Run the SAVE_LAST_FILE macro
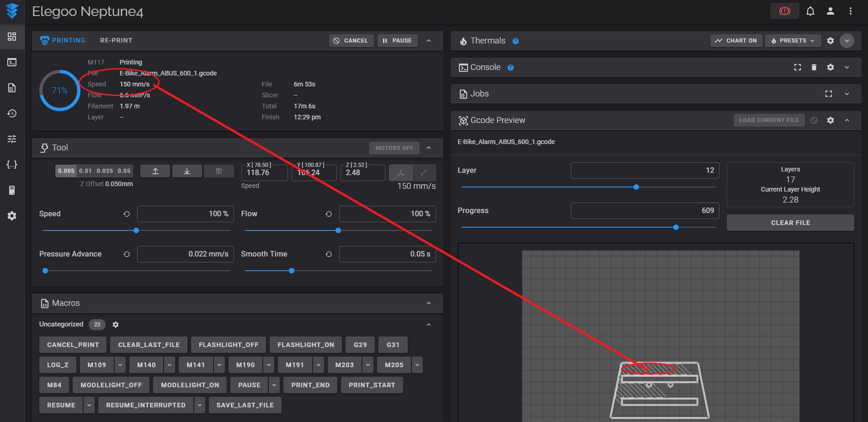The width and height of the screenshot is (868, 422). (x=245, y=405)
